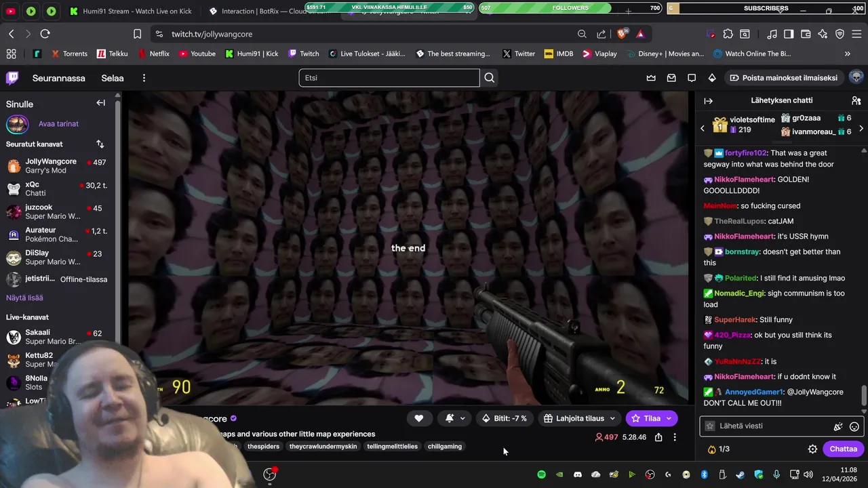Click the Lähetä viesti chat input

pyautogui.click(x=774, y=426)
